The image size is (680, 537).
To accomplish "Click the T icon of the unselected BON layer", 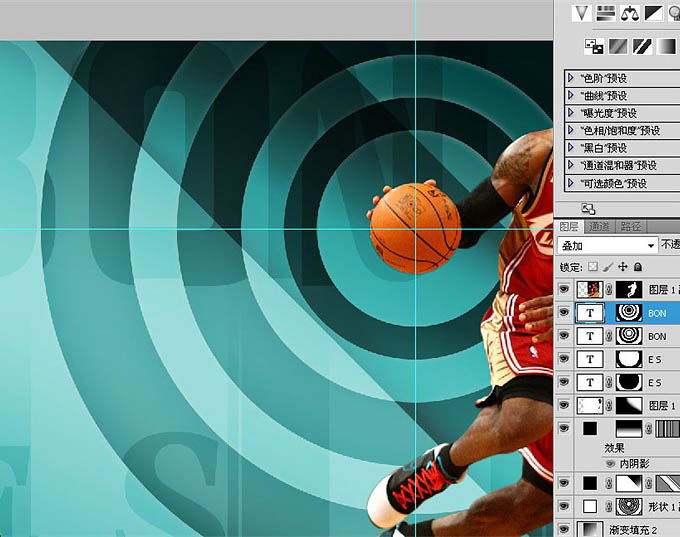I will (x=589, y=336).
